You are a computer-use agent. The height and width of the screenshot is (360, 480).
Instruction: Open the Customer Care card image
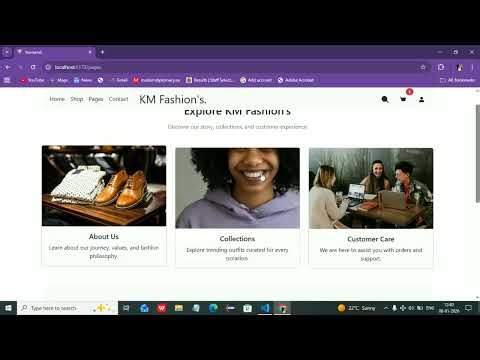coord(371,188)
